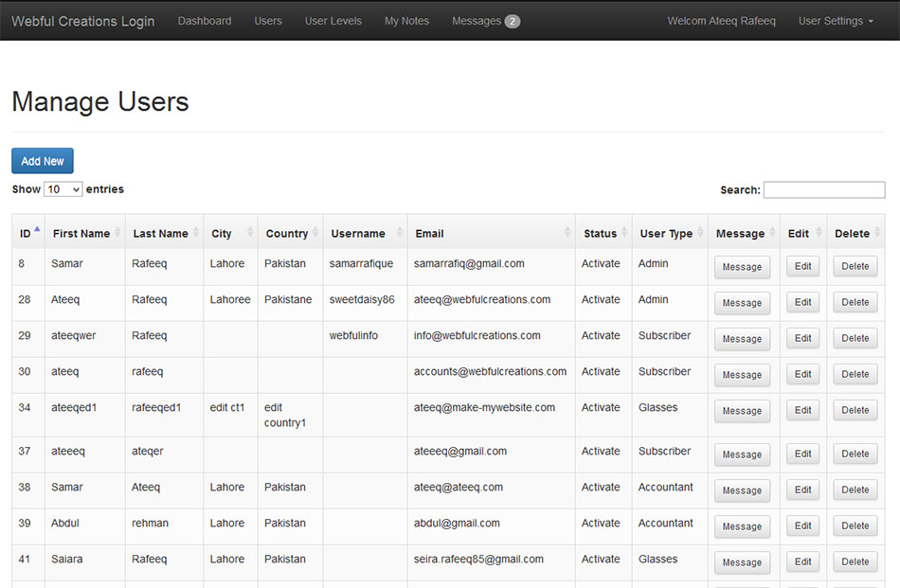Open the Dashboard navigation item

[x=205, y=21]
